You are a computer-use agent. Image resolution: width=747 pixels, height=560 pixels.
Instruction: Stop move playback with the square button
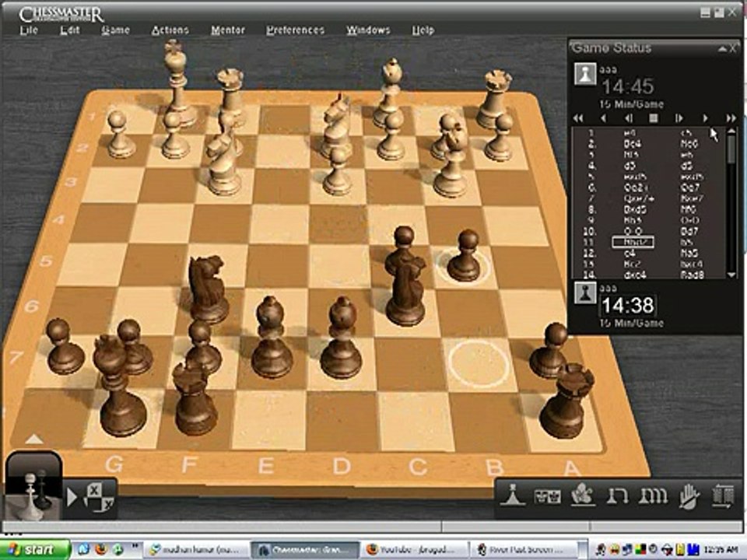(x=654, y=118)
